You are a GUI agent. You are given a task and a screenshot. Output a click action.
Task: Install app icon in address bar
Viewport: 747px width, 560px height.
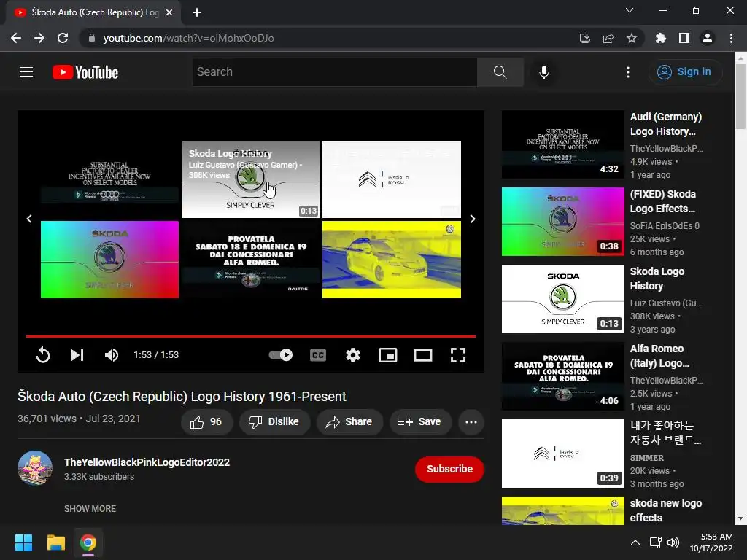tap(584, 38)
